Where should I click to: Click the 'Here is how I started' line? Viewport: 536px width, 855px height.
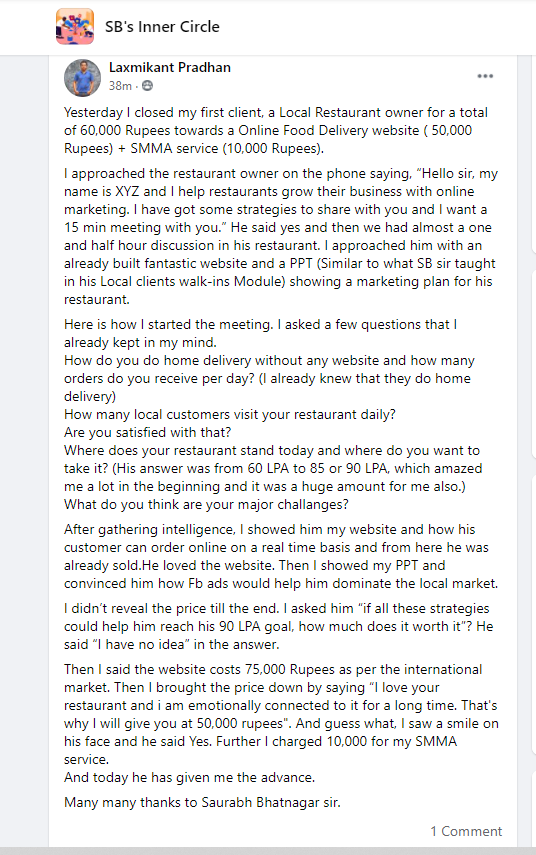coord(261,333)
